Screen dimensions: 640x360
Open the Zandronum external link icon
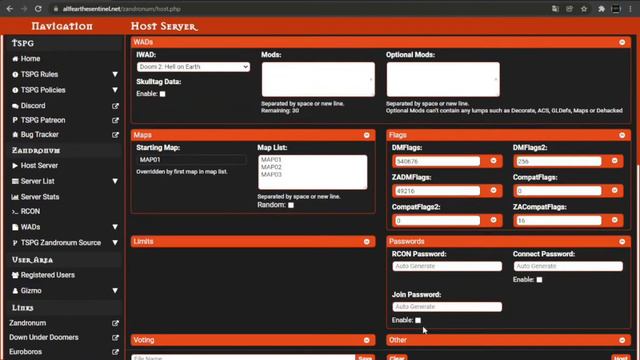click(x=116, y=323)
